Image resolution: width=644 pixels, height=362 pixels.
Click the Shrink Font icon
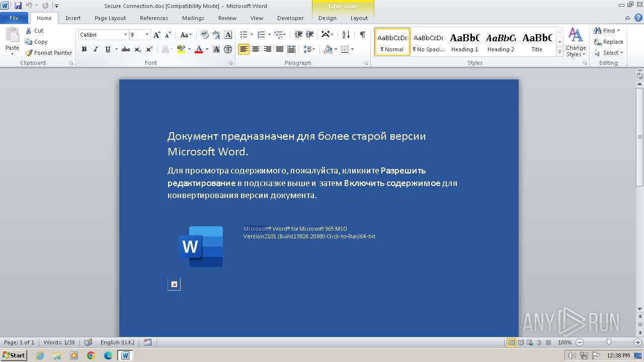[167, 35]
